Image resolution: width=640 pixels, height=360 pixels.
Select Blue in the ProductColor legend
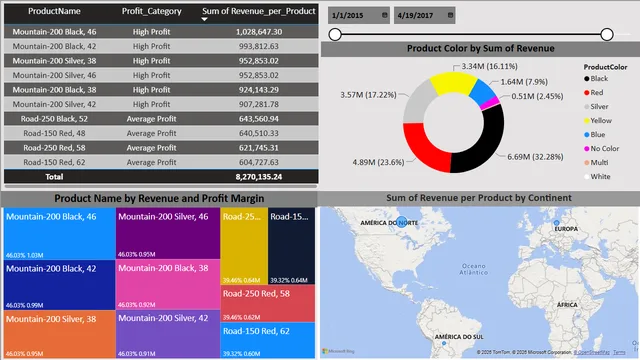[594, 134]
